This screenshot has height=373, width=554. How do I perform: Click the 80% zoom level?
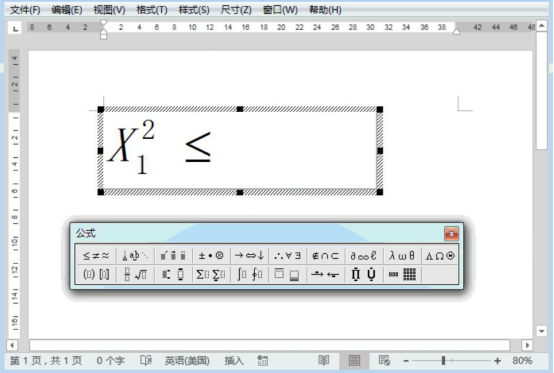click(x=522, y=361)
